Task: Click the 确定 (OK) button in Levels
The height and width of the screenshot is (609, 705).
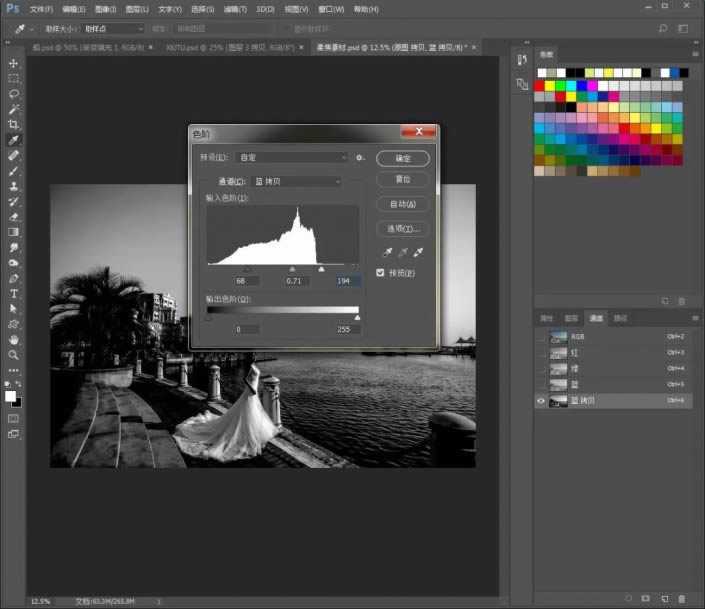Action: [x=403, y=158]
